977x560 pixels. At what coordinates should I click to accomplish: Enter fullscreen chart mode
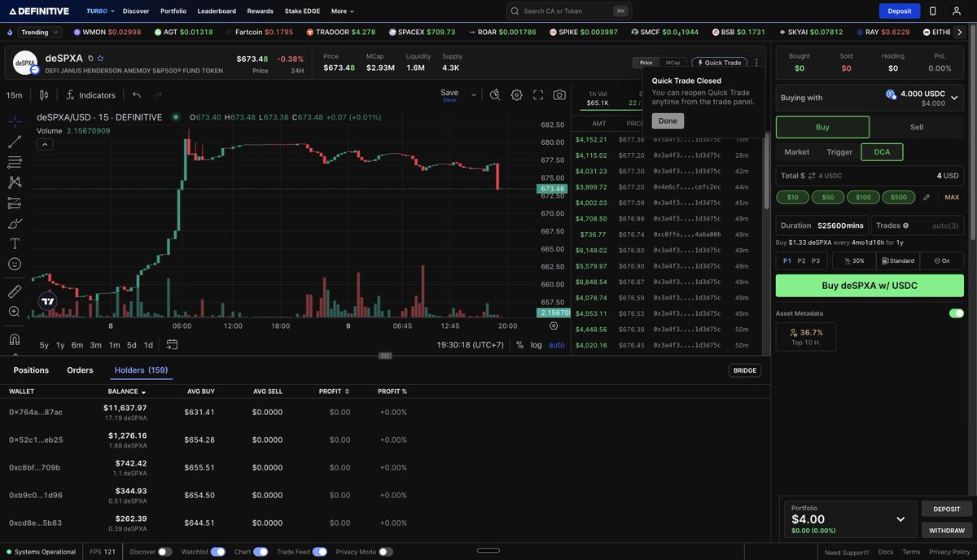click(538, 94)
